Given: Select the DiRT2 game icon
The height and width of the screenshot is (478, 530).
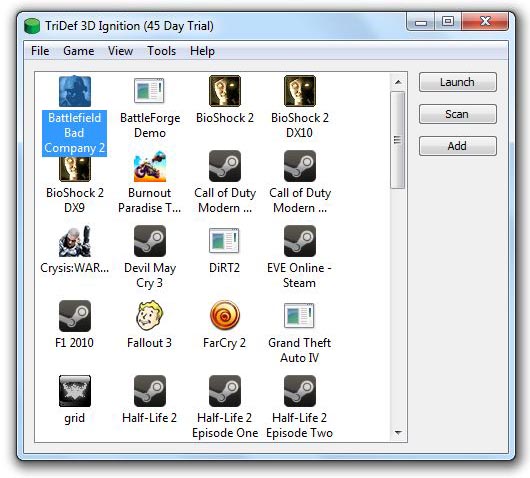Looking at the screenshot, I should point(224,241).
